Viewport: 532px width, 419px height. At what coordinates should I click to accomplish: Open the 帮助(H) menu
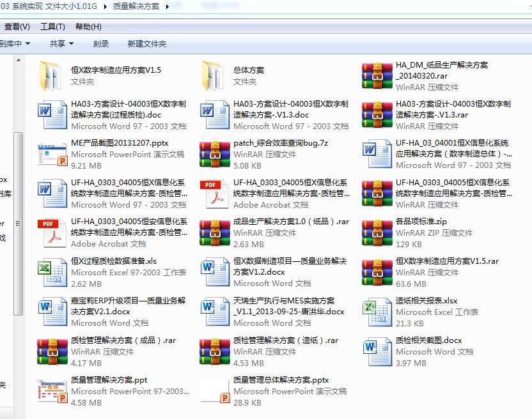click(88, 26)
